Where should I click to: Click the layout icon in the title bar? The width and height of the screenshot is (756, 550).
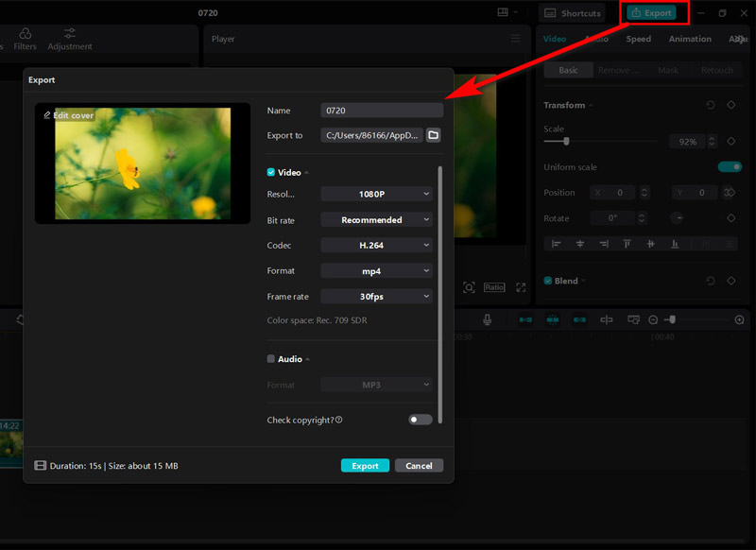point(503,12)
